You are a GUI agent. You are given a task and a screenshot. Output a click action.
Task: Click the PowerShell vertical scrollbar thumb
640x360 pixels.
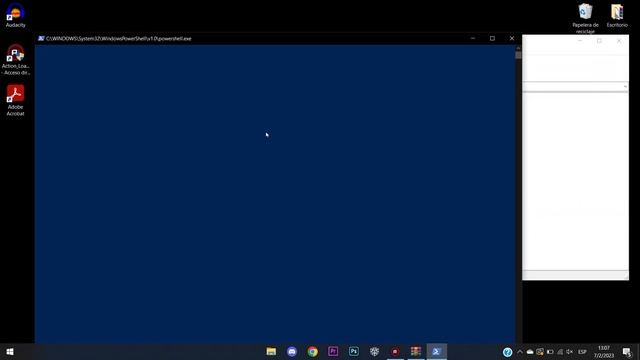pos(518,55)
